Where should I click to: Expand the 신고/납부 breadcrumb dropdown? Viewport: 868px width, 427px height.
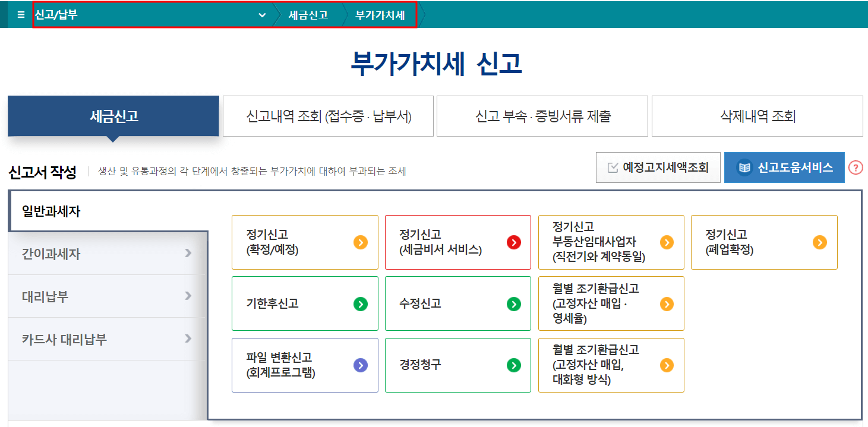click(x=261, y=15)
